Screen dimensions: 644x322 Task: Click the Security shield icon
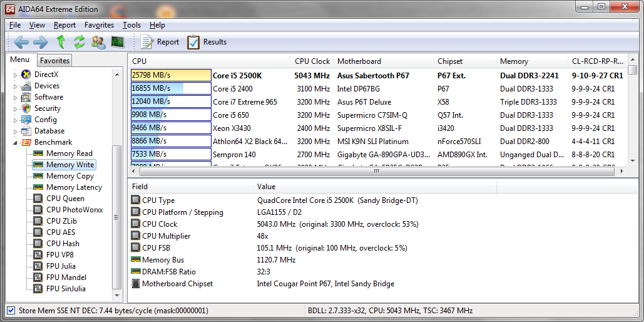(x=26, y=108)
